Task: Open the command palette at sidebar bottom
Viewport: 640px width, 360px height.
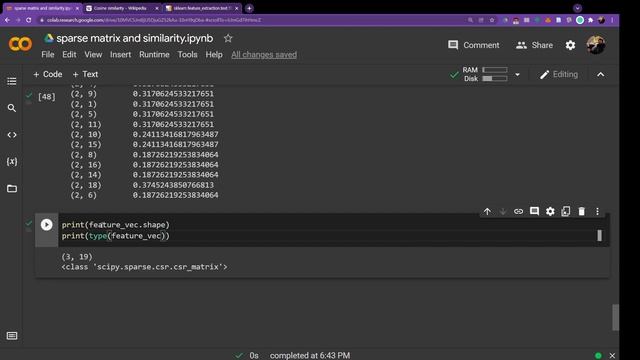Action: 12,336
